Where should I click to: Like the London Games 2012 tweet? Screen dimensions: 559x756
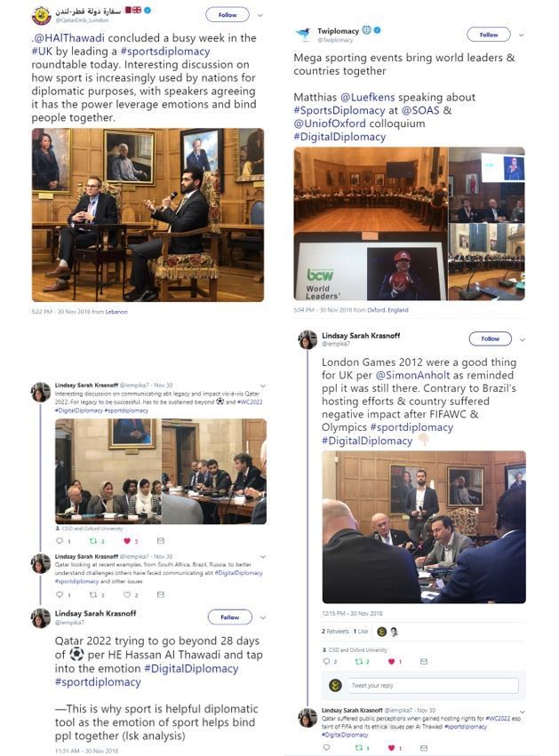point(392,662)
